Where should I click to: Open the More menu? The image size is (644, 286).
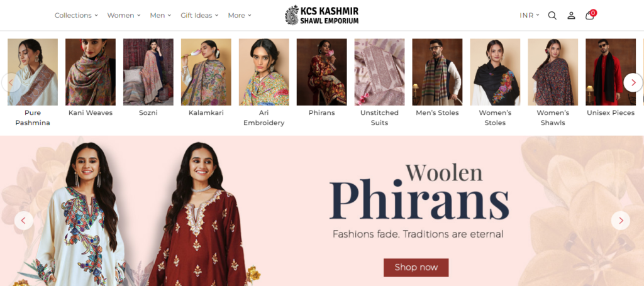point(240,15)
